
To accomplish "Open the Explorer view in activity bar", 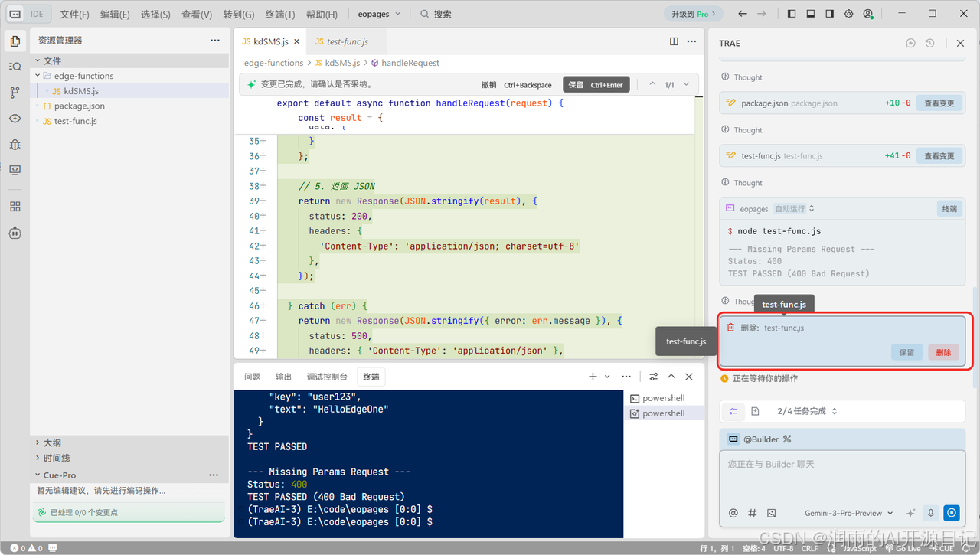I will point(15,41).
